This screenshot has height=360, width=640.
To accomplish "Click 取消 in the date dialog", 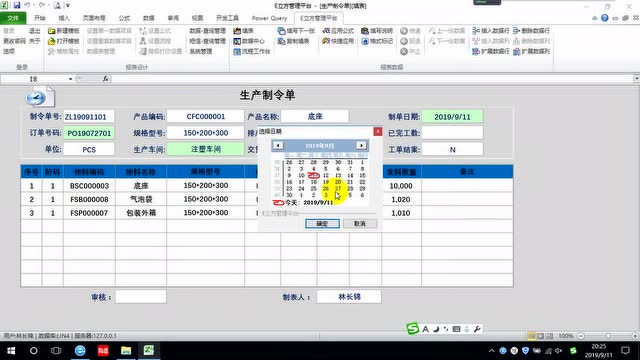I will point(360,224).
